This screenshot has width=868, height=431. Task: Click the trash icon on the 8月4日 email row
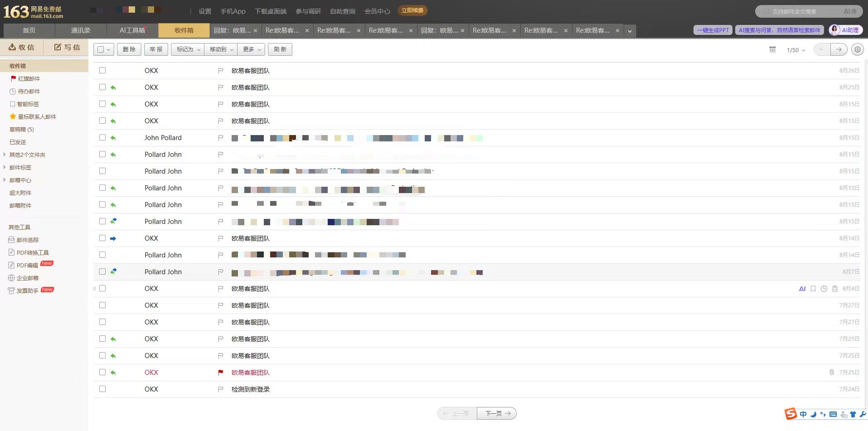coord(834,289)
